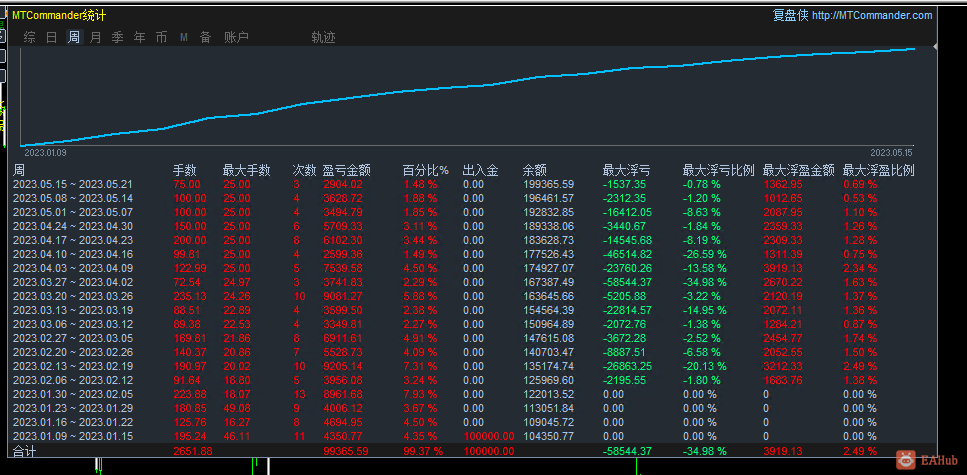Screen dimensions: 967x475
Task: Switch to the 季 quarterly tab
Action: (117, 38)
